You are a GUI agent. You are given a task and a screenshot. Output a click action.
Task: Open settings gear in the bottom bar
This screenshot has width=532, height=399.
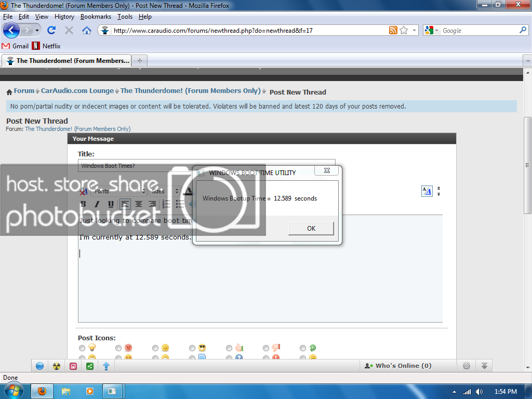(x=467, y=366)
